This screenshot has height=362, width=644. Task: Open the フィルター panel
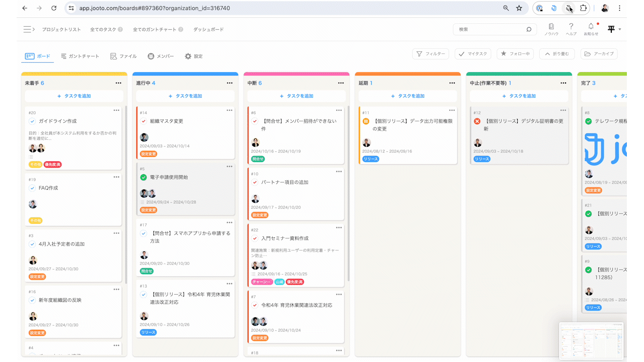[x=431, y=54]
